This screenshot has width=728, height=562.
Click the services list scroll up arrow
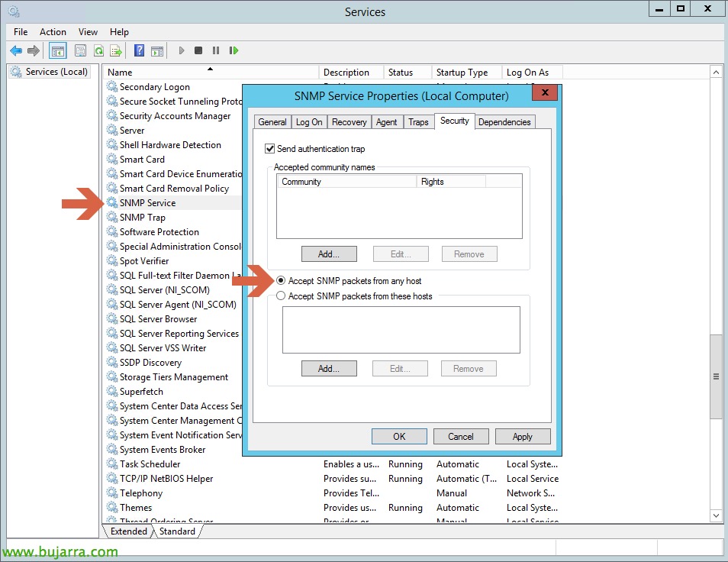click(x=716, y=72)
